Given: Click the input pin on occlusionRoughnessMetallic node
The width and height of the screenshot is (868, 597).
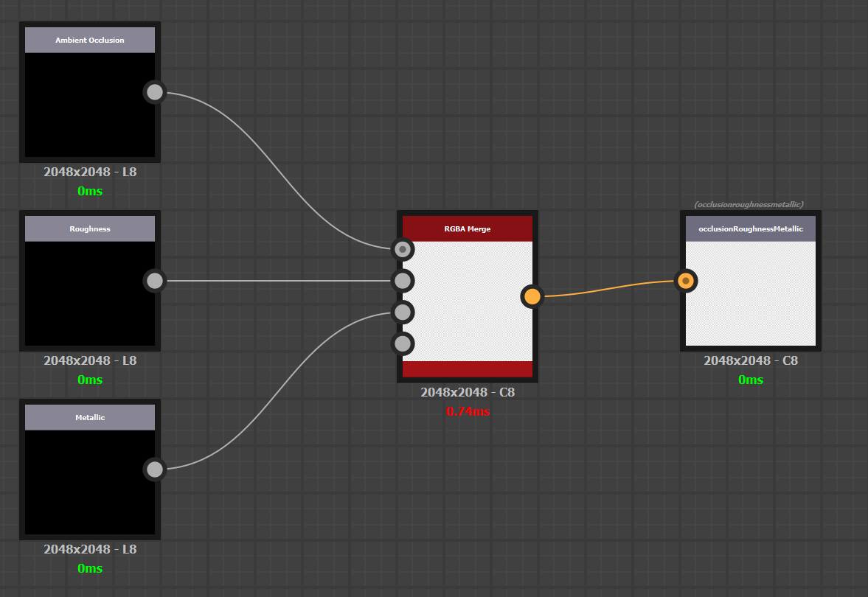Looking at the screenshot, I should point(686,281).
